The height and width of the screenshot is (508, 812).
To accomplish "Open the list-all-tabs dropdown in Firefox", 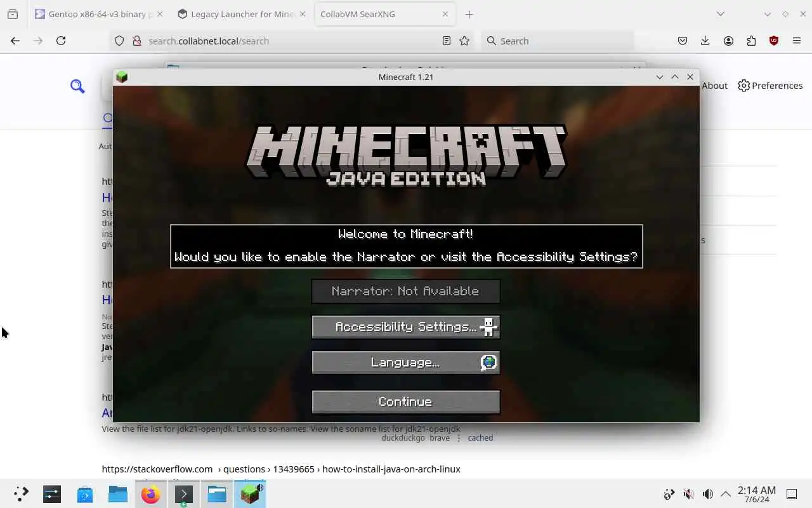I will (x=720, y=14).
